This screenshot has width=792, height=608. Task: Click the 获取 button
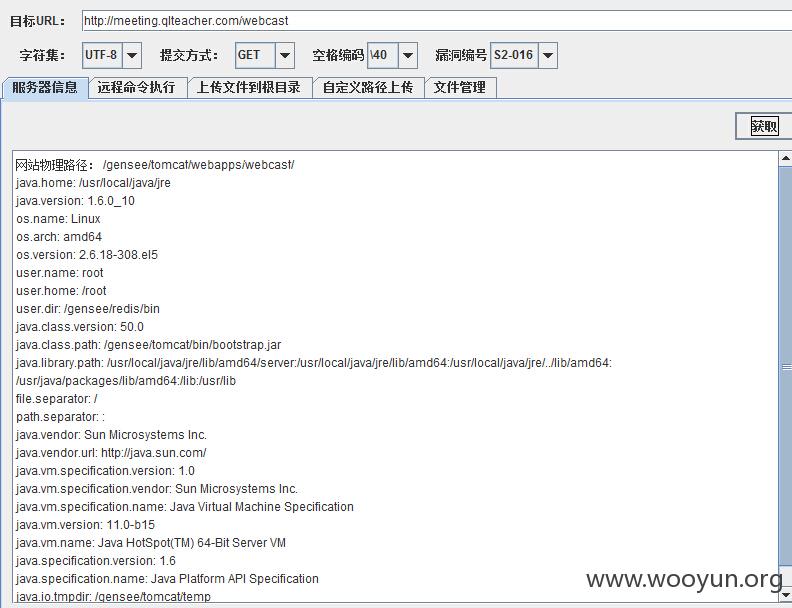(x=764, y=126)
